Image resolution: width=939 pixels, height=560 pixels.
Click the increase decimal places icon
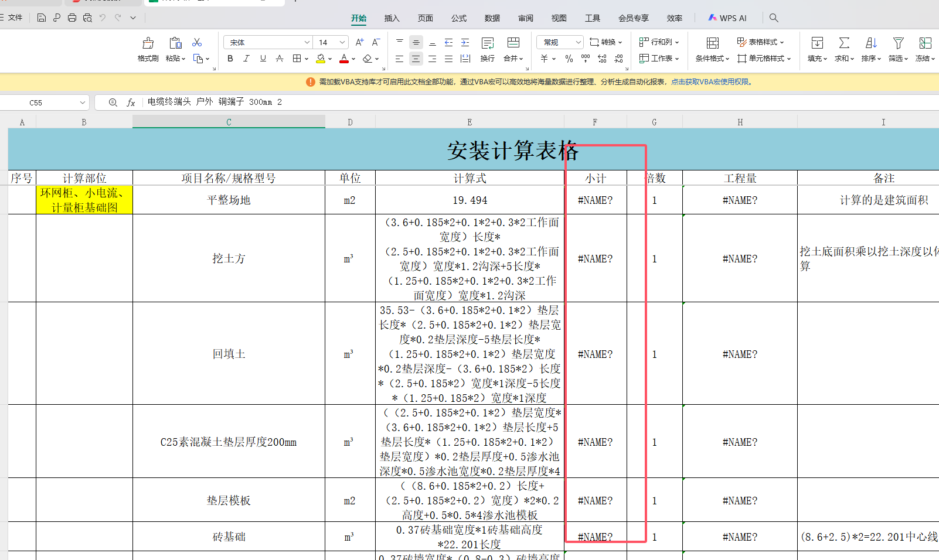click(x=602, y=59)
